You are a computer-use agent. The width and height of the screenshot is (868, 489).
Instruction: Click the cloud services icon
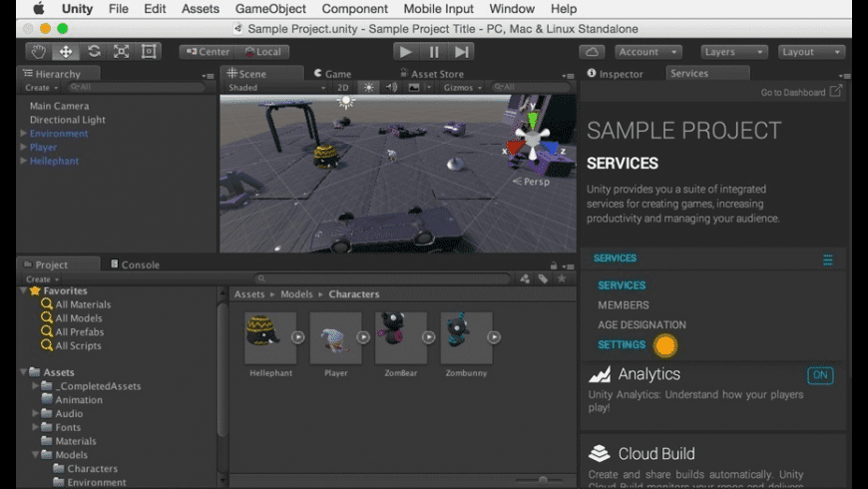592,52
